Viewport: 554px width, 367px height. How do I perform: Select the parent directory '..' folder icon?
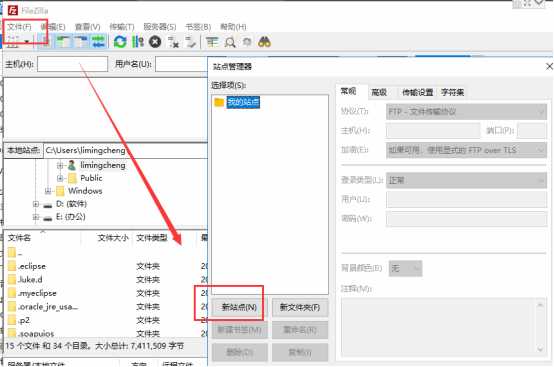click(12, 253)
